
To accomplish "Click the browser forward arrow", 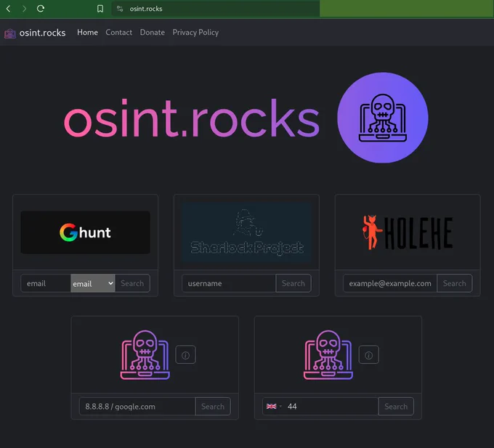I will [x=24, y=9].
